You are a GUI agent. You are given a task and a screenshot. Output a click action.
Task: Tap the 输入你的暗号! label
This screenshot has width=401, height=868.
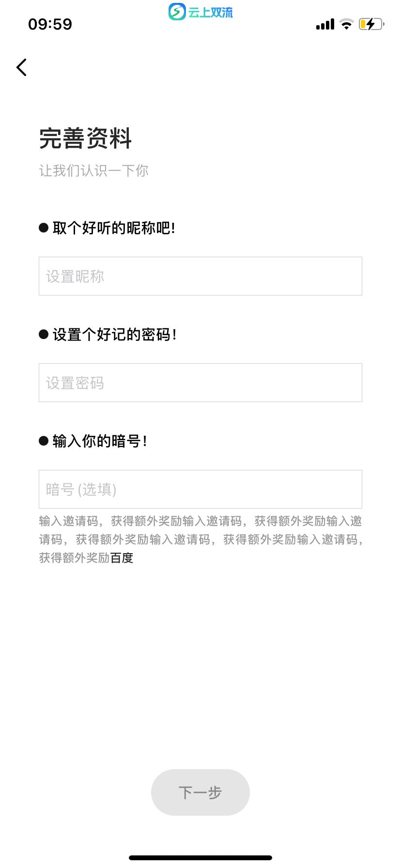[100, 441]
